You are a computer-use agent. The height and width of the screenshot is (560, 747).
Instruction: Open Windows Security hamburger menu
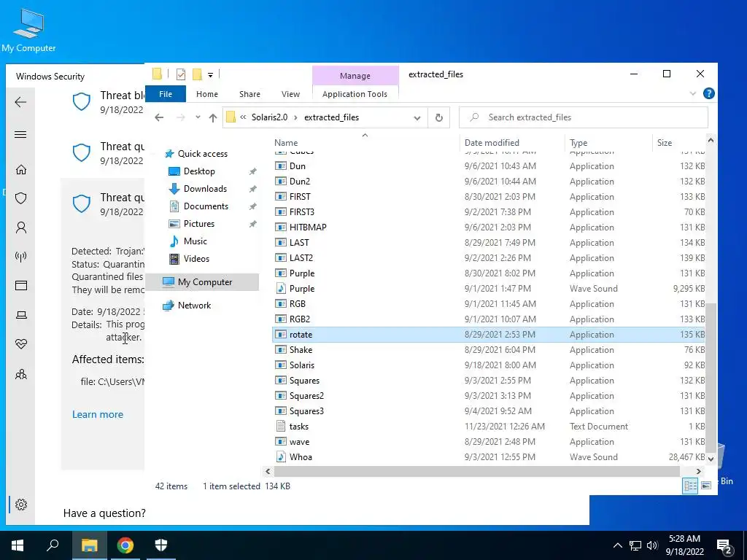click(20, 135)
